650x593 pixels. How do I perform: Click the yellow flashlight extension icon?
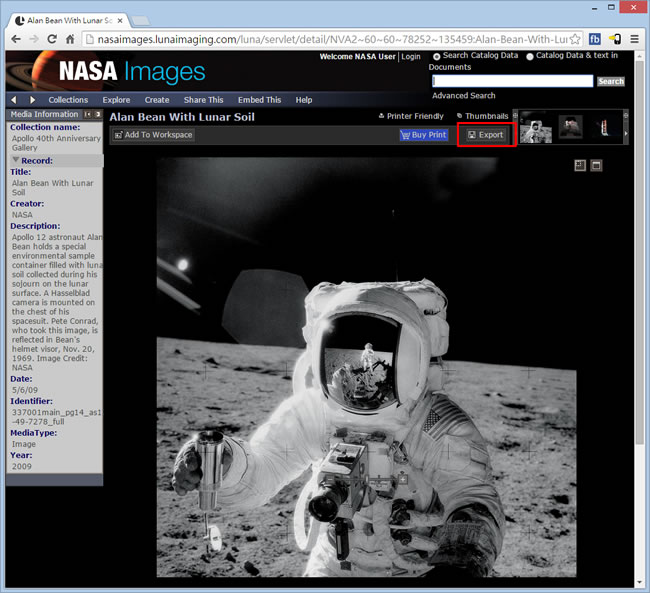[615, 39]
